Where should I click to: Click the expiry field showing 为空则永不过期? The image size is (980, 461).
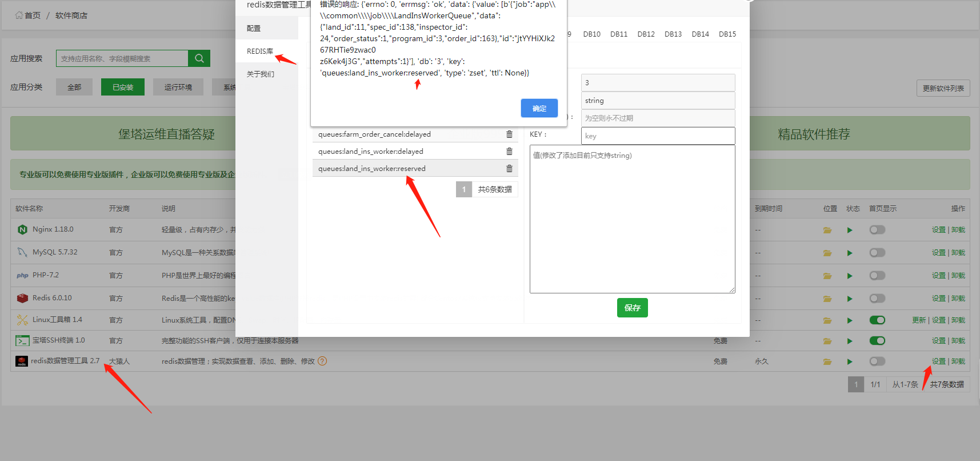pos(658,118)
